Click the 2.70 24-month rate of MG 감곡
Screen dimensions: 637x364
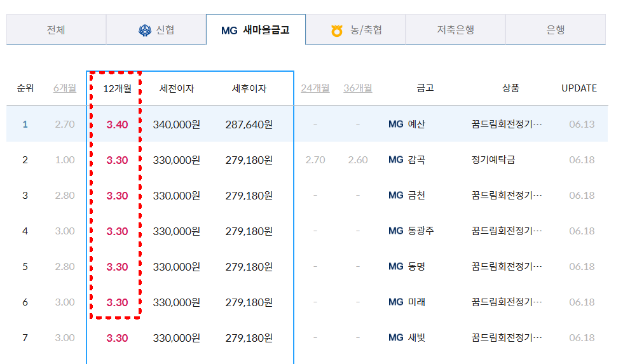point(315,160)
